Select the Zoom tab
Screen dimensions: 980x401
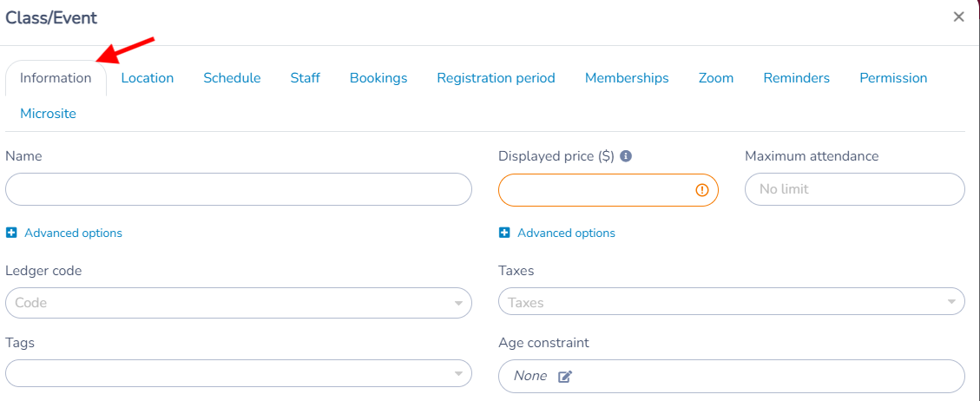(x=716, y=78)
